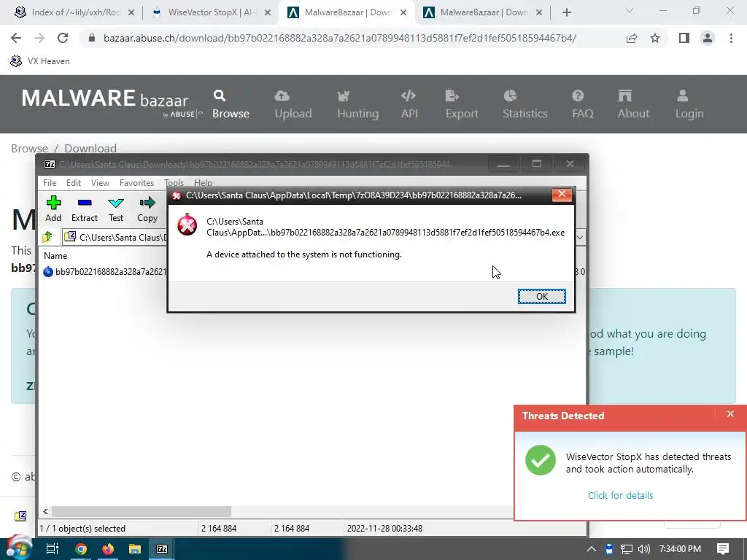The width and height of the screenshot is (747, 560).
Task: Bookmark this page with the star
Action: [x=655, y=38]
